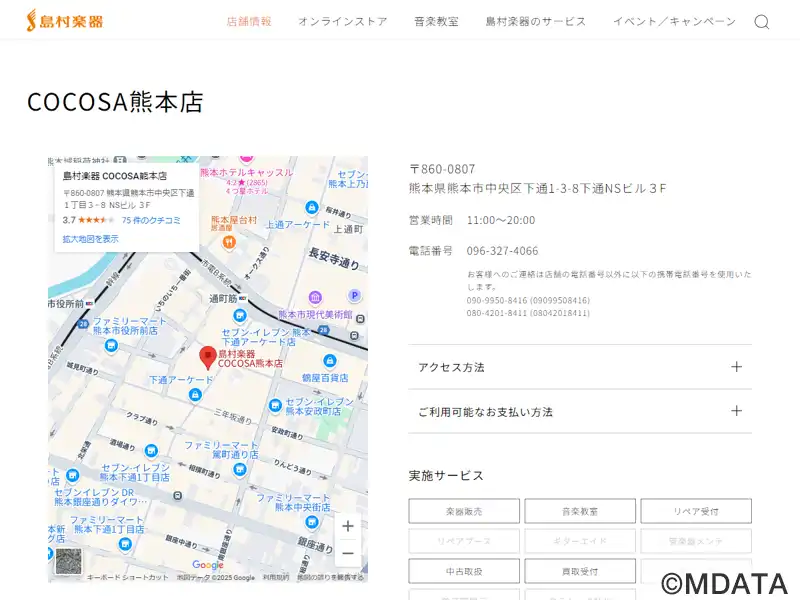
Task: Click the ファミリーマート 駕町通り店 store icon
Action: coord(239,470)
